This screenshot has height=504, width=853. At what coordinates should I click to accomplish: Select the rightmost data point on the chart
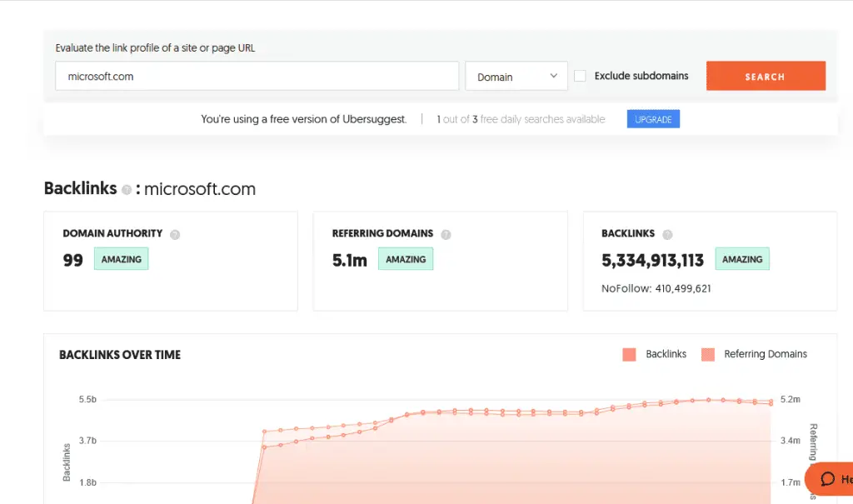click(x=771, y=402)
